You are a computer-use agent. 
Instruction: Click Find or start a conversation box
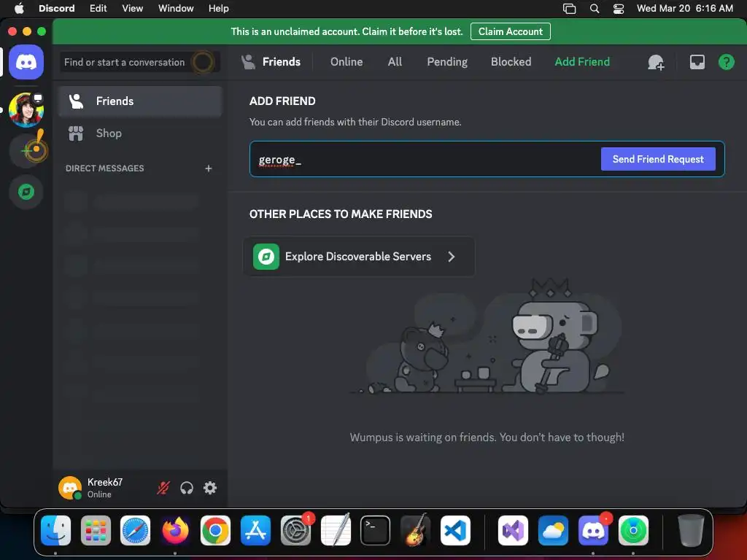click(139, 63)
